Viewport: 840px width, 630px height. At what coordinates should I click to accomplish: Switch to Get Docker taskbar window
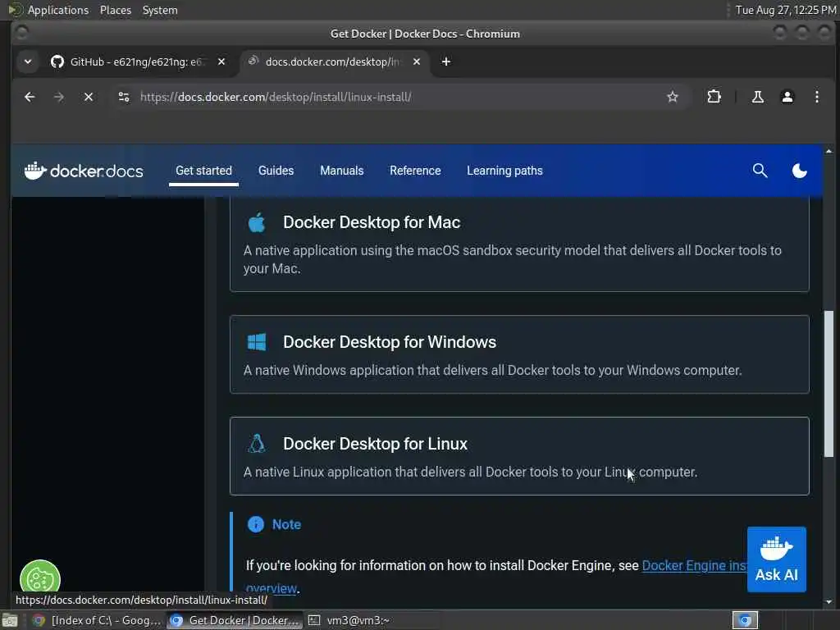point(235,620)
